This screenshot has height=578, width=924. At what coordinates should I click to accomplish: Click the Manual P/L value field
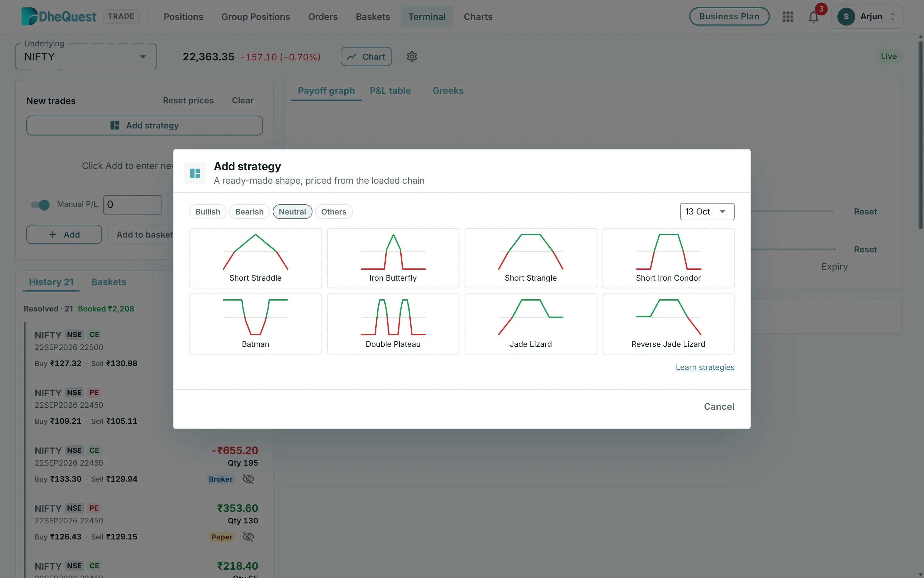[133, 205]
